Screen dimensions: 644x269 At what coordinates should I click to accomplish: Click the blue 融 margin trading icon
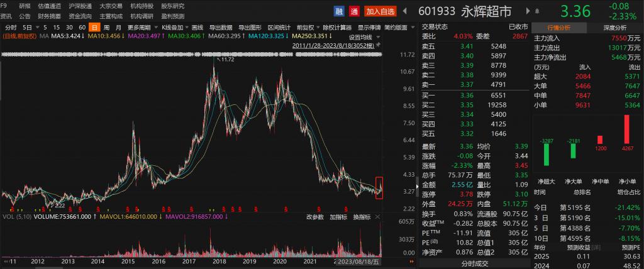340,11
